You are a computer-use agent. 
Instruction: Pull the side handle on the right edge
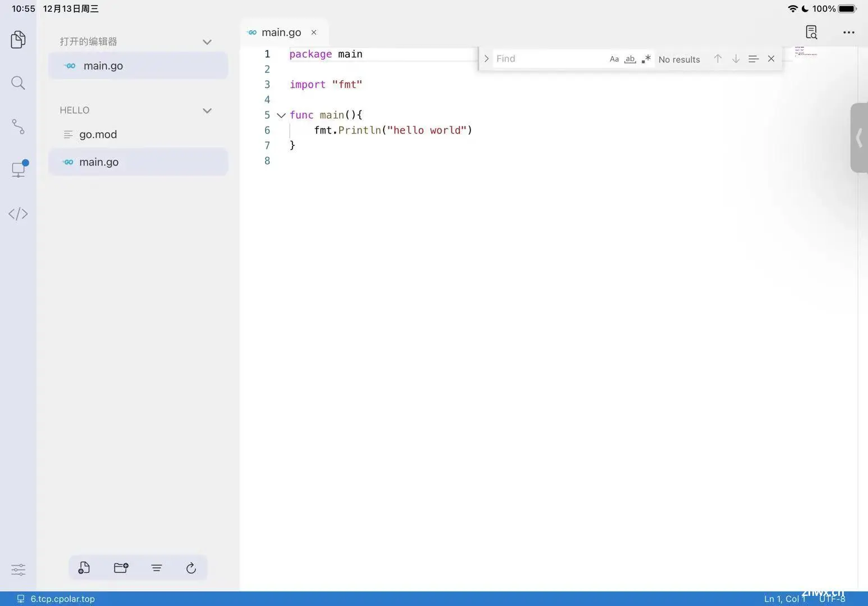pos(859,137)
